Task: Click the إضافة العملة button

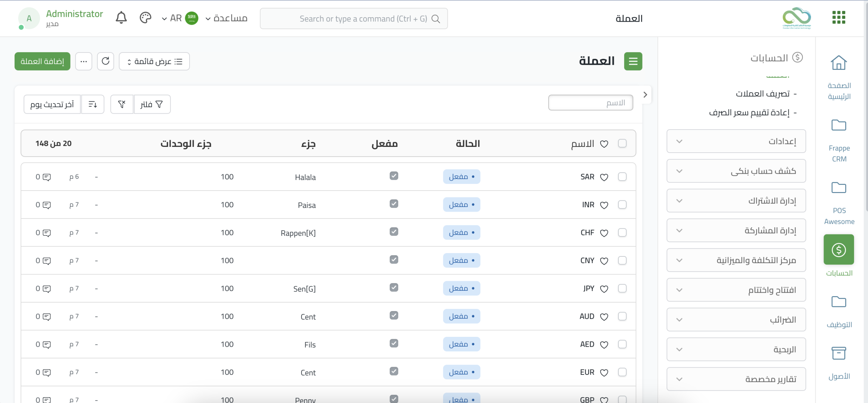Action: tap(42, 61)
